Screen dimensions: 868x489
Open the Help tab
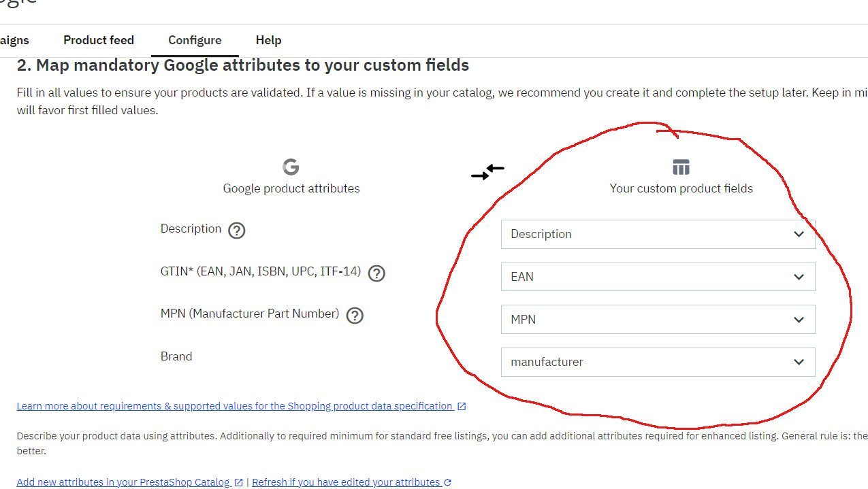tap(268, 40)
